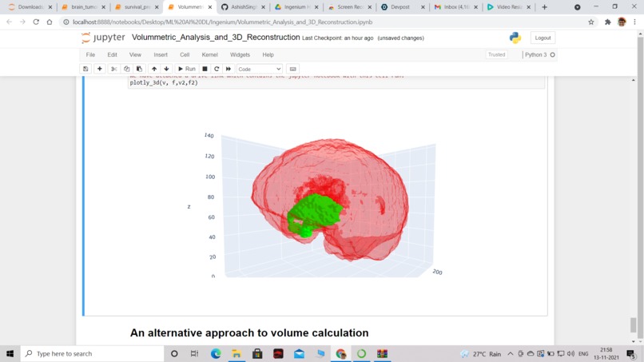This screenshot has width=644, height=362.
Task: Go to browser home page
Action: click(x=50, y=22)
